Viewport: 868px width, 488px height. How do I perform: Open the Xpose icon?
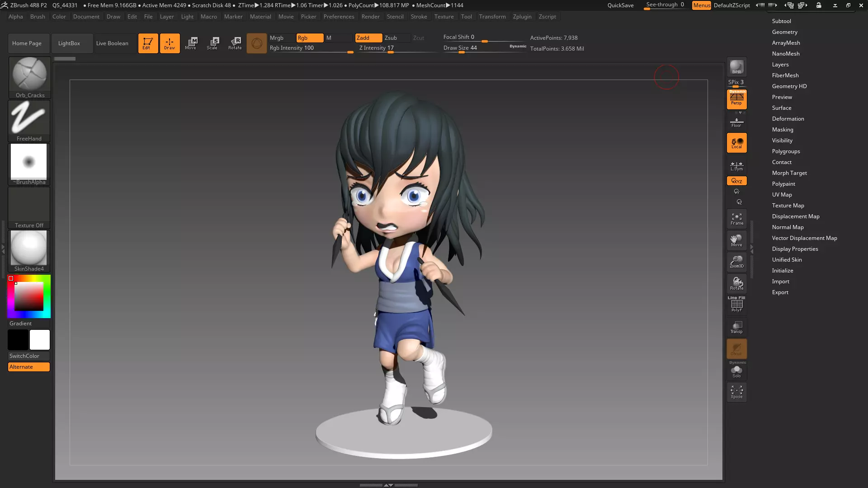point(736,392)
